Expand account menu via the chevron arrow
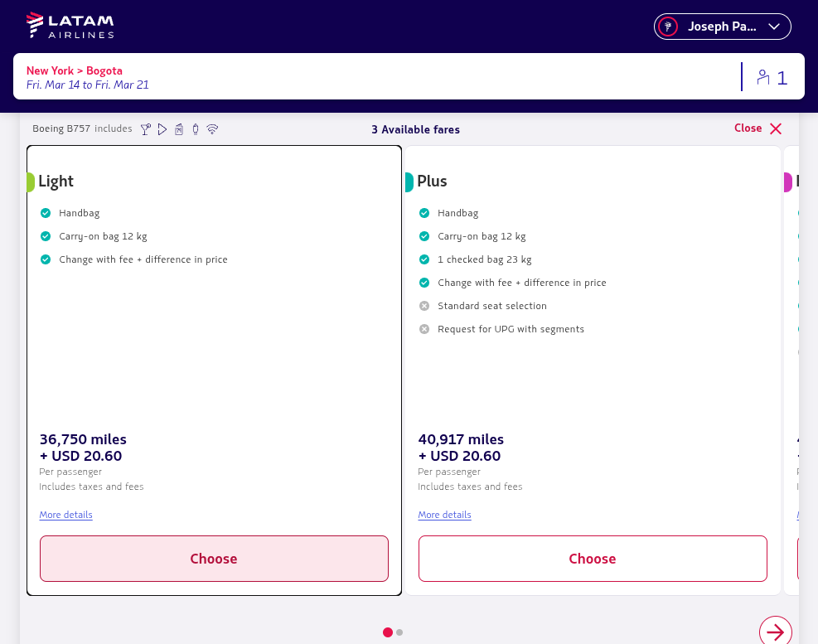Screen dimensions: 818x644 tap(773, 27)
